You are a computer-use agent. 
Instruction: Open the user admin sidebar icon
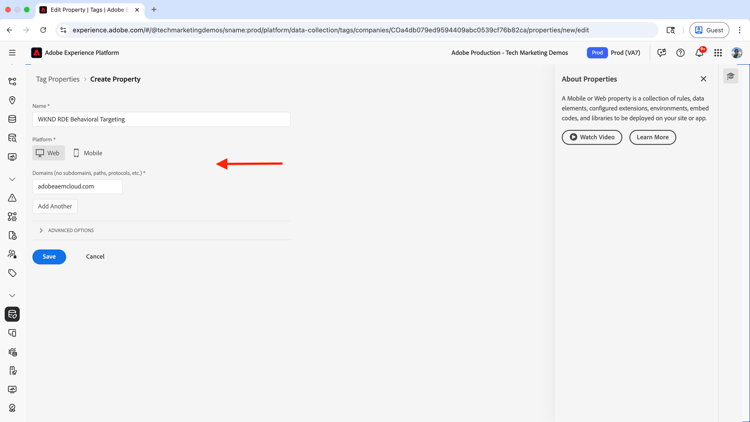[12, 254]
